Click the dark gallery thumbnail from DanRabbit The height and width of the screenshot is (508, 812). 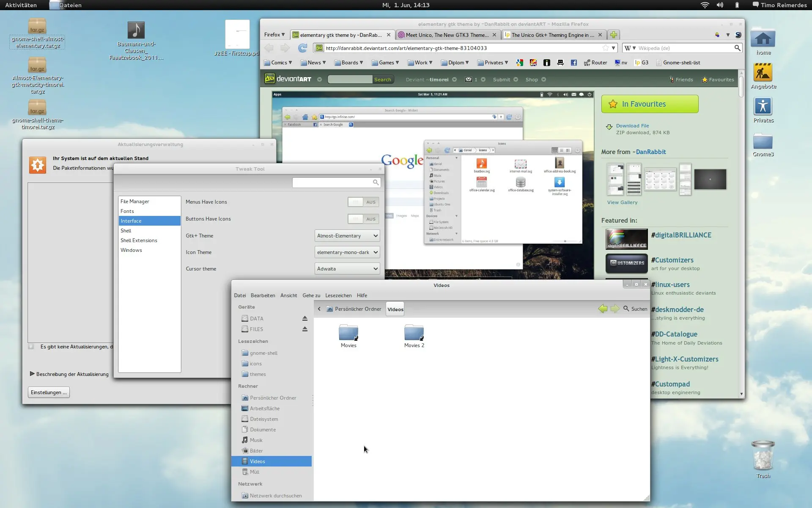tap(710, 179)
